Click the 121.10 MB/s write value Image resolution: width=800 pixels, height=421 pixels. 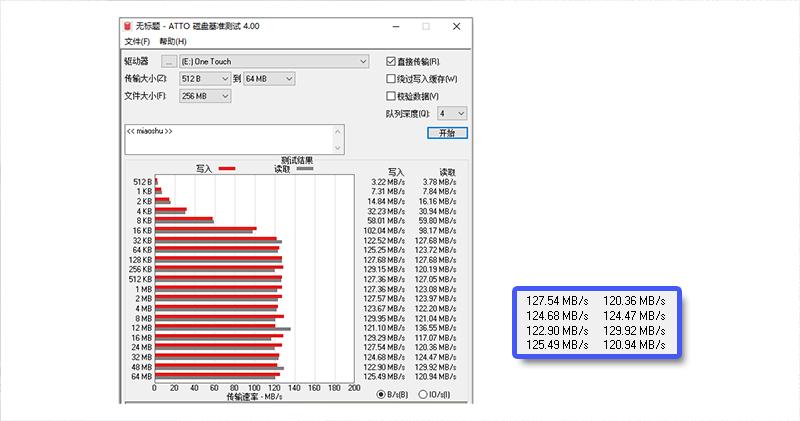(x=384, y=328)
